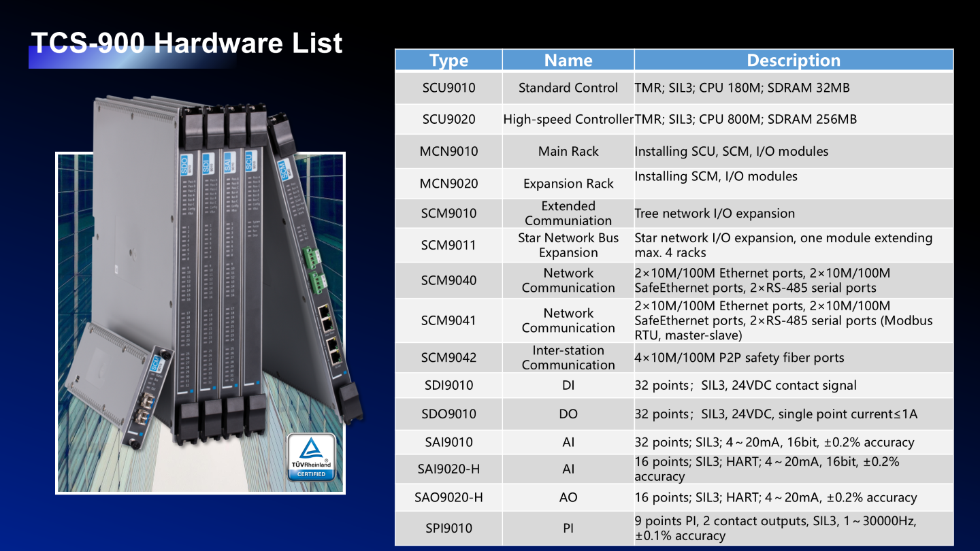The width and height of the screenshot is (980, 551).
Task: Click the SCM9011 type cell
Action: [448, 245]
